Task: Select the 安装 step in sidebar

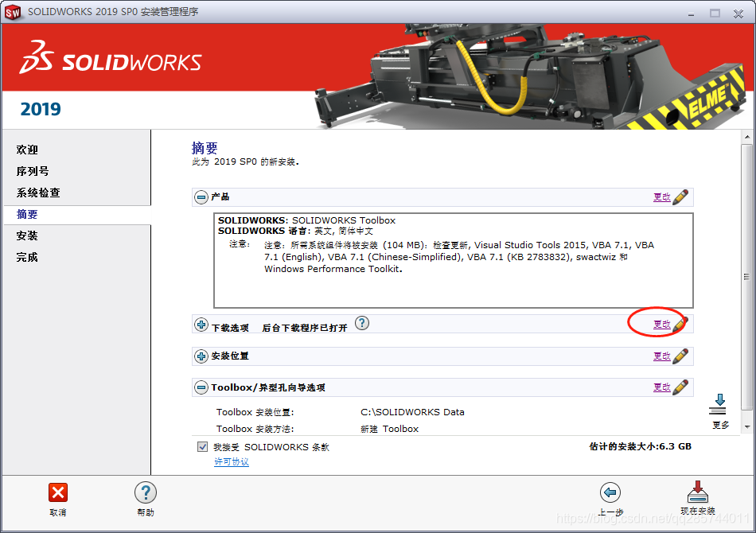Action: [x=27, y=235]
